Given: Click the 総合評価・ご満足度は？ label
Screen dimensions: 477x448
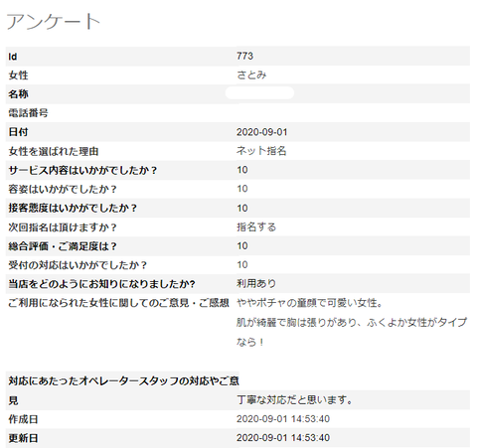Looking at the screenshot, I should [63, 246].
